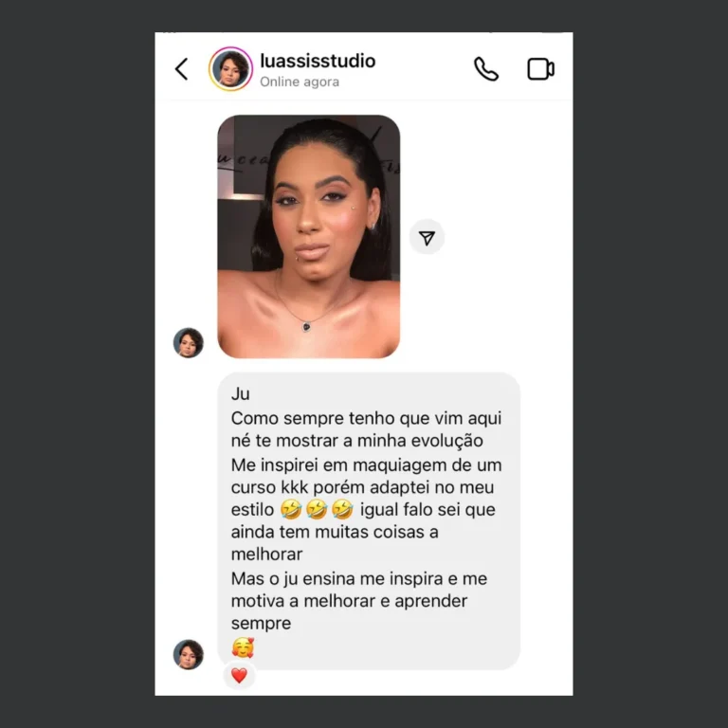Click the smiling-face-with-hearts emoji ending the message
The height and width of the screenshot is (728, 728).
pyautogui.click(x=243, y=647)
